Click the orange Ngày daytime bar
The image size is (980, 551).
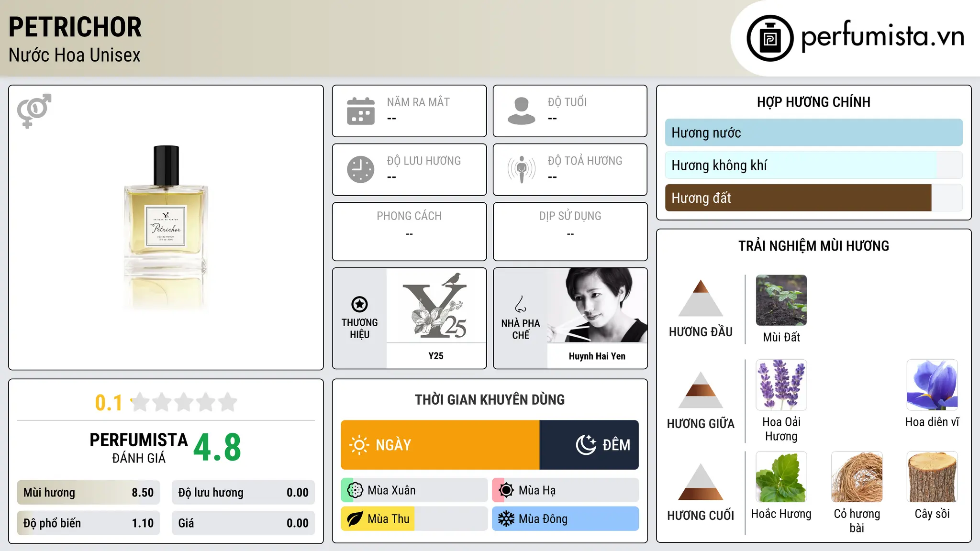coord(440,445)
